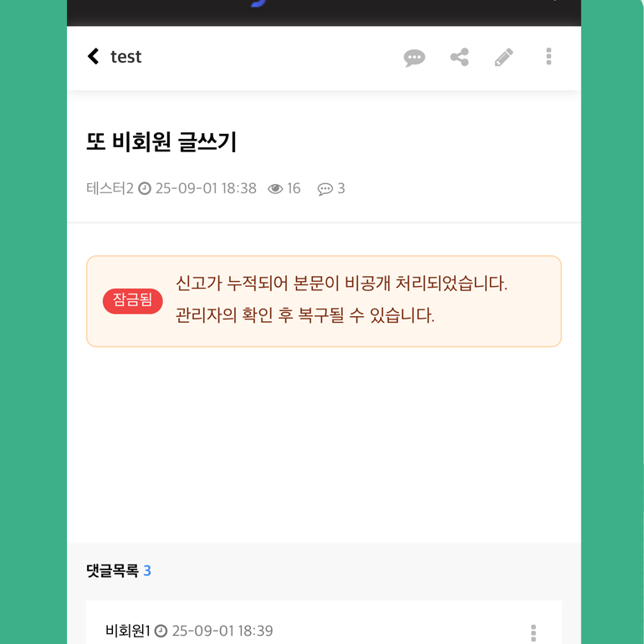Click the red 잠금됨 locked badge

coord(133,301)
